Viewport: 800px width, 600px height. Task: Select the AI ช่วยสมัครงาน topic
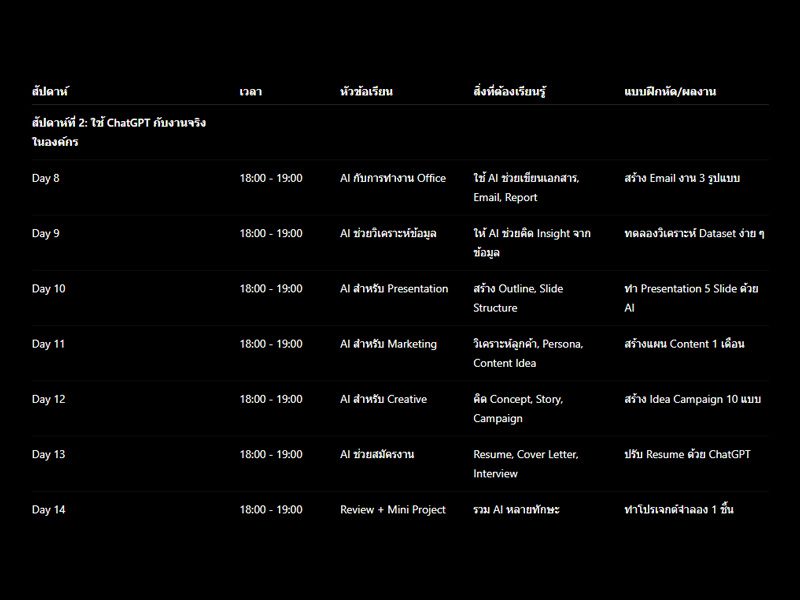(x=377, y=454)
